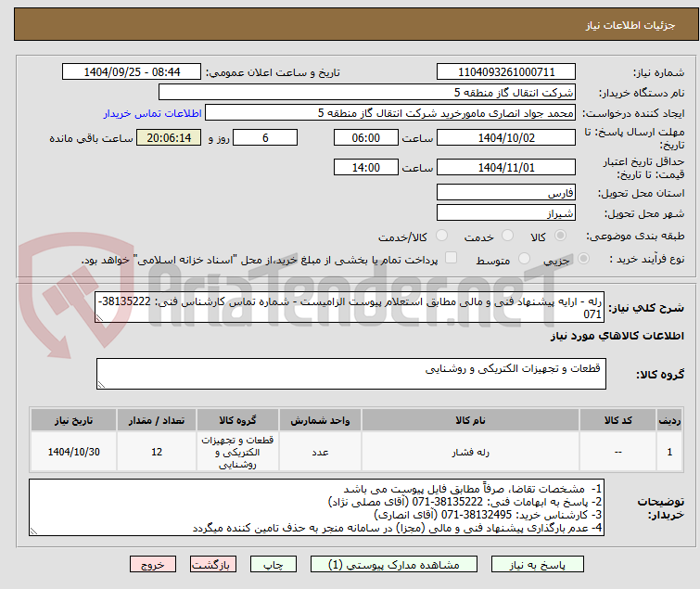Click the announcement date field 1404/09/25 - 08:44

(132, 72)
